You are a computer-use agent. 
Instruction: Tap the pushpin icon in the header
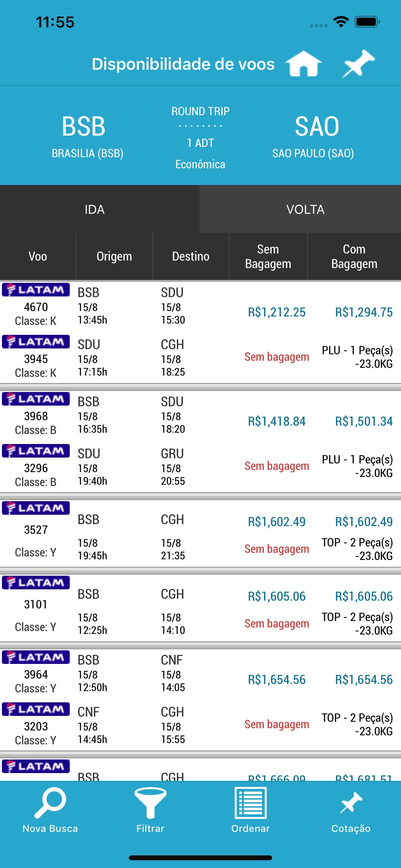(358, 64)
